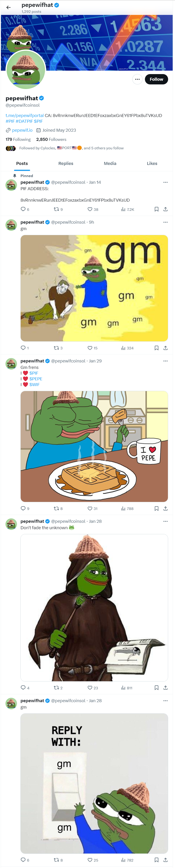Like the pinned PIF ADDRESS post
This screenshot has width=175, height=868.
coord(90,209)
